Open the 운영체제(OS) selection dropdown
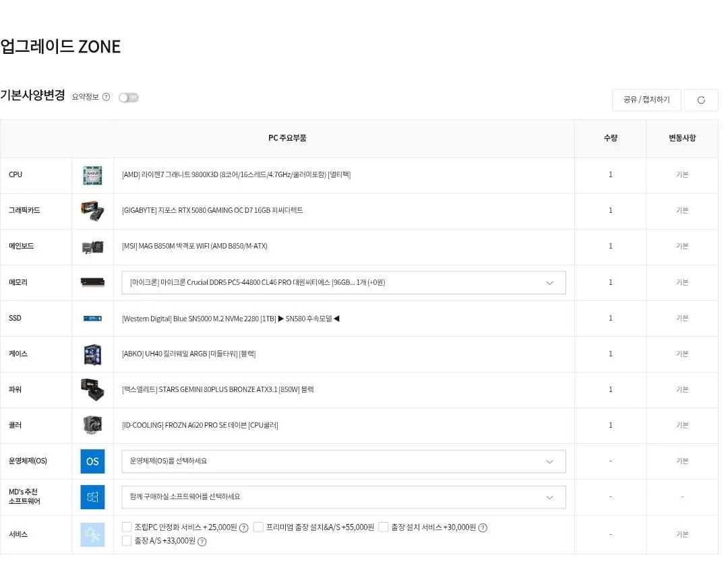Image resolution: width=728 pixels, height=584 pixels. (x=343, y=461)
